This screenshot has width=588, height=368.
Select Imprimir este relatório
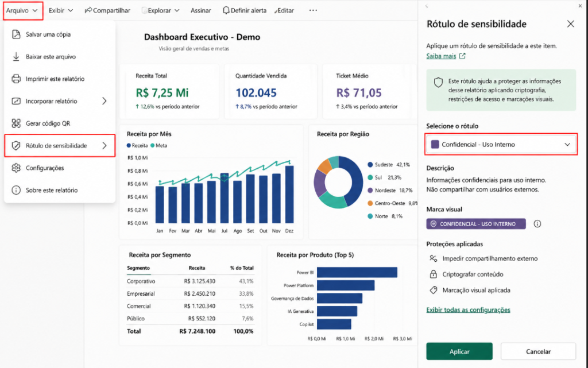pyautogui.click(x=60, y=79)
